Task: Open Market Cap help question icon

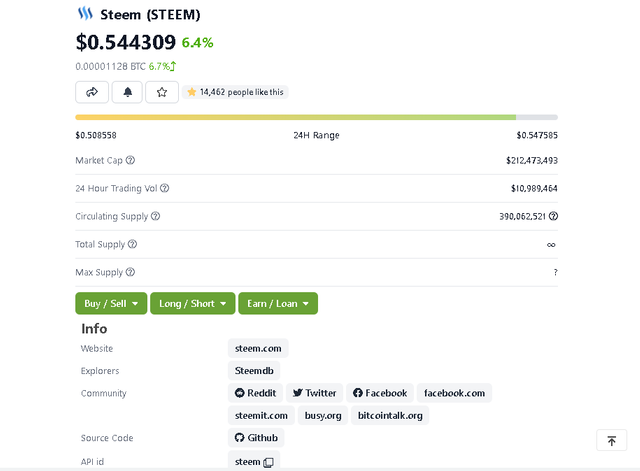Action: [x=130, y=160]
